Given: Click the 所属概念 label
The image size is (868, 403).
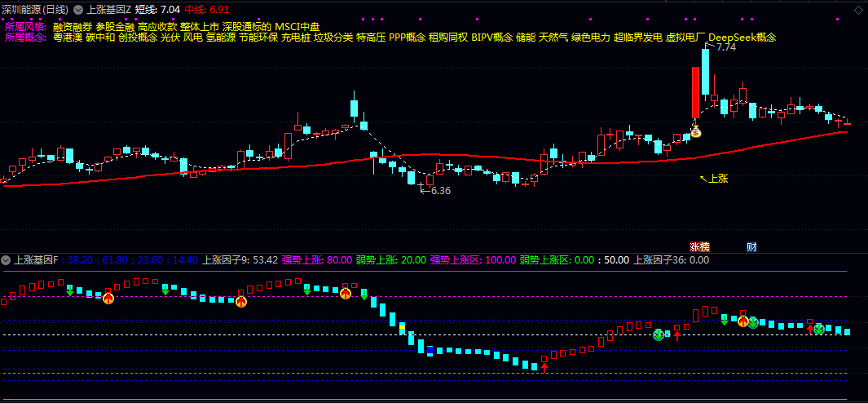Looking at the screenshot, I should (x=26, y=38).
